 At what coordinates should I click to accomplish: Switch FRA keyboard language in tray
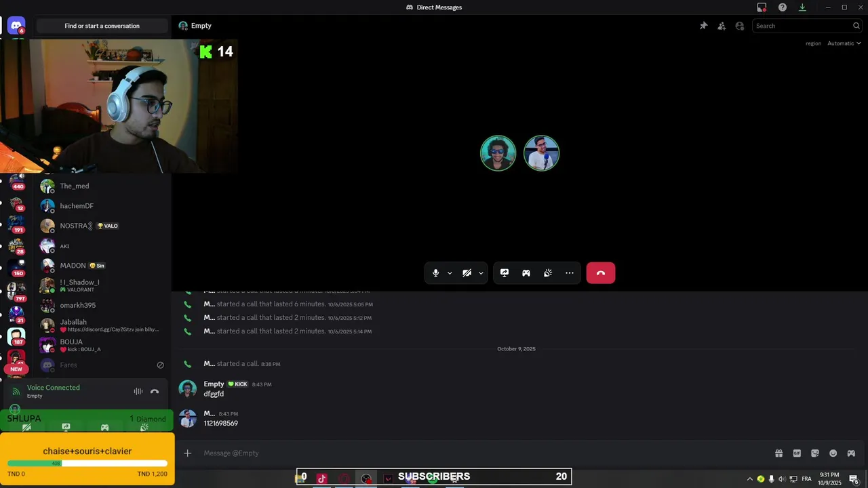click(806, 479)
